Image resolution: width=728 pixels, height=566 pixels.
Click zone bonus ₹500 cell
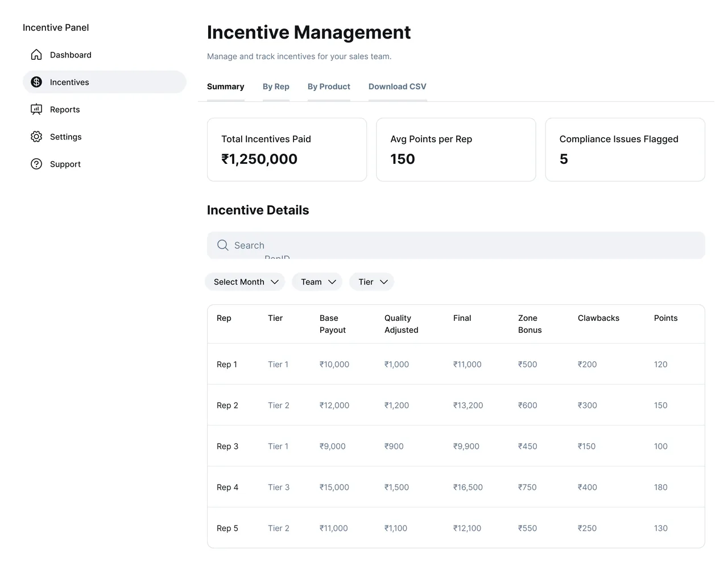click(528, 364)
